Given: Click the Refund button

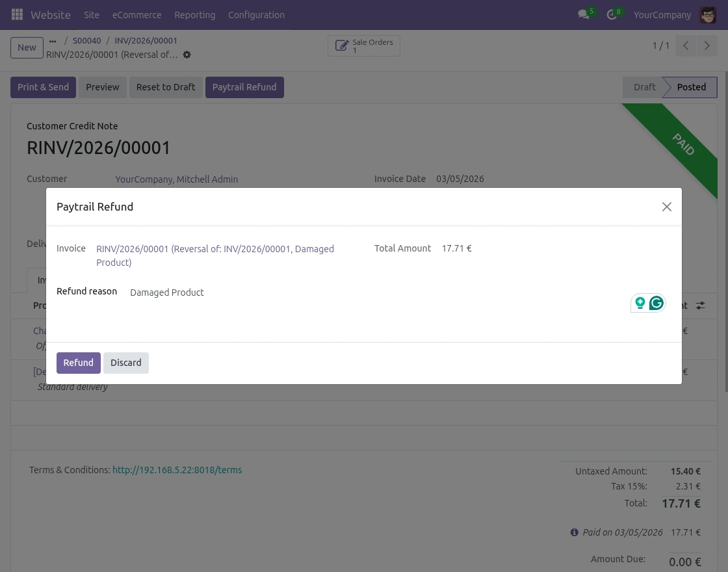Looking at the screenshot, I should [78, 363].
